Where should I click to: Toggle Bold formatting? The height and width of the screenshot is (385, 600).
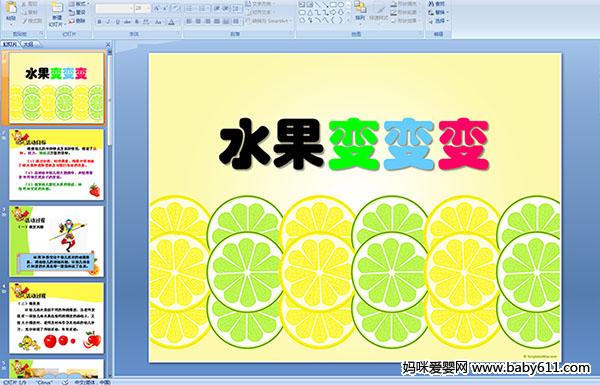pos(99,22)
